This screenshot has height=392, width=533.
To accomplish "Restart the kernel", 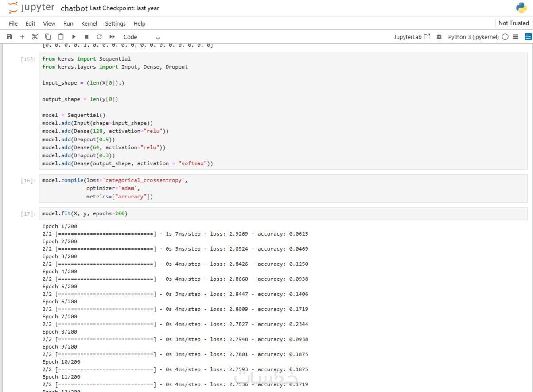I will tap(99, 37).
